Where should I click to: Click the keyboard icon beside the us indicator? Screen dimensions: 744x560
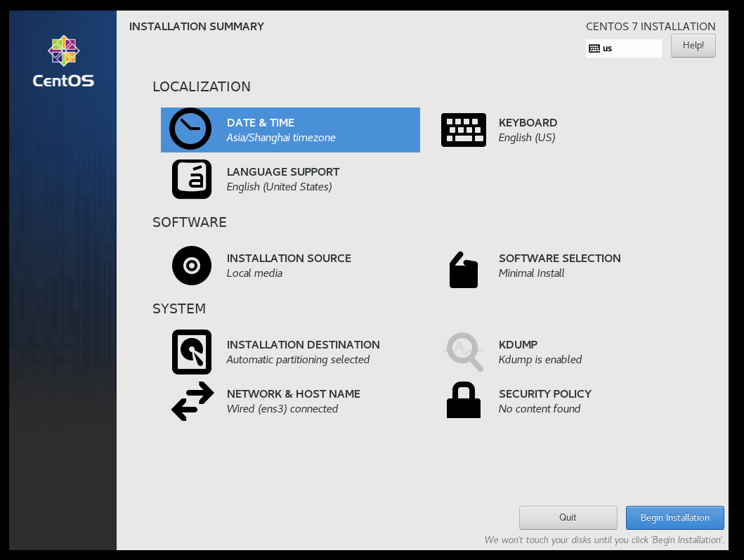(594, 48)
